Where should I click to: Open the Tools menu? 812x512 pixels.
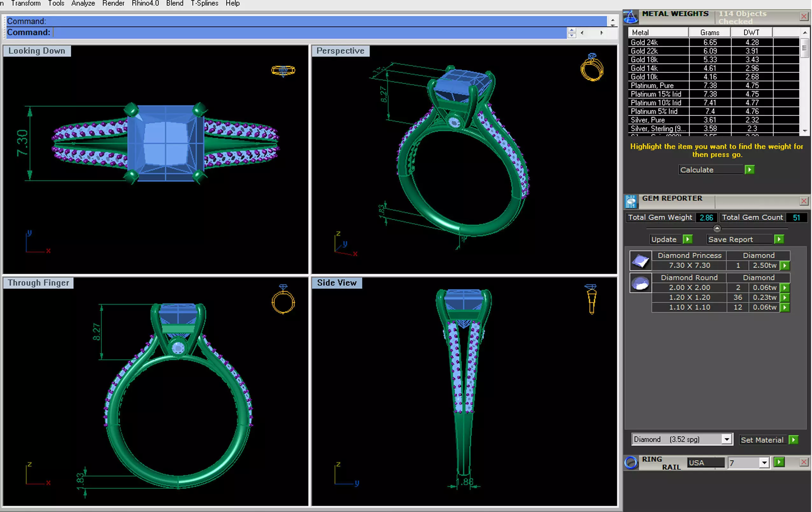(x=56, y=4)
